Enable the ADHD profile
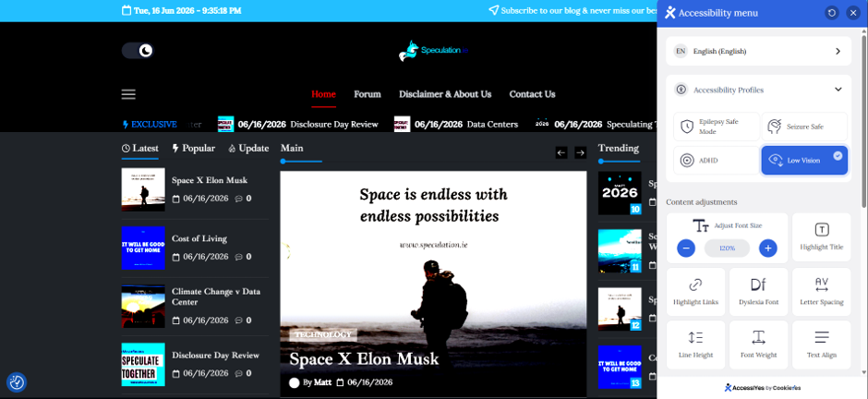This screenshot has height=399, width=868. [717, 161]
